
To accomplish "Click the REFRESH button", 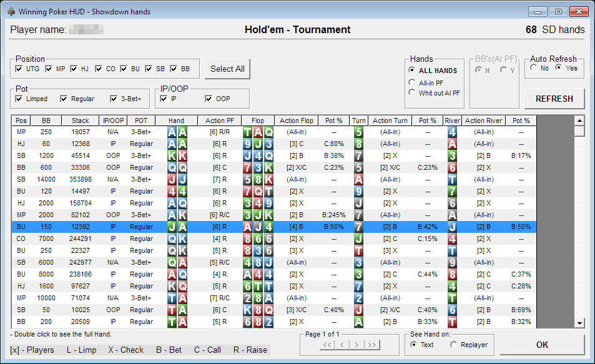I will point(554,99).
